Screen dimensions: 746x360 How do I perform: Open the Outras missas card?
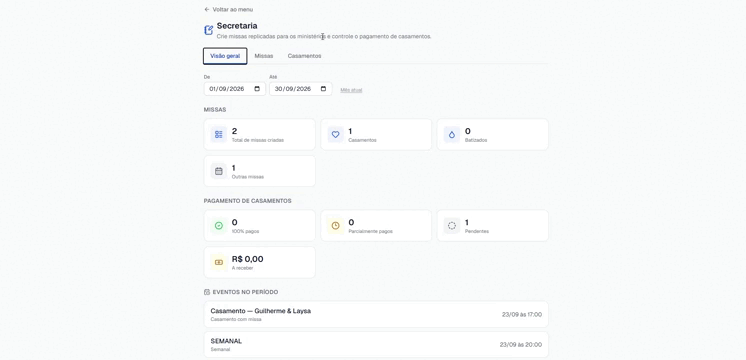pos(259,171)
